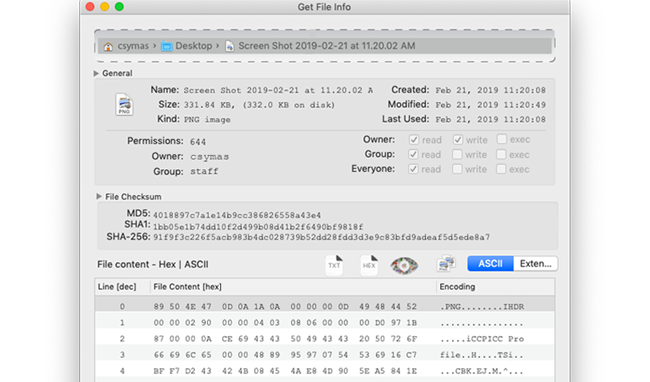Select the ASCII encoding tab
650x382 pixels.
tap(490, 264)
